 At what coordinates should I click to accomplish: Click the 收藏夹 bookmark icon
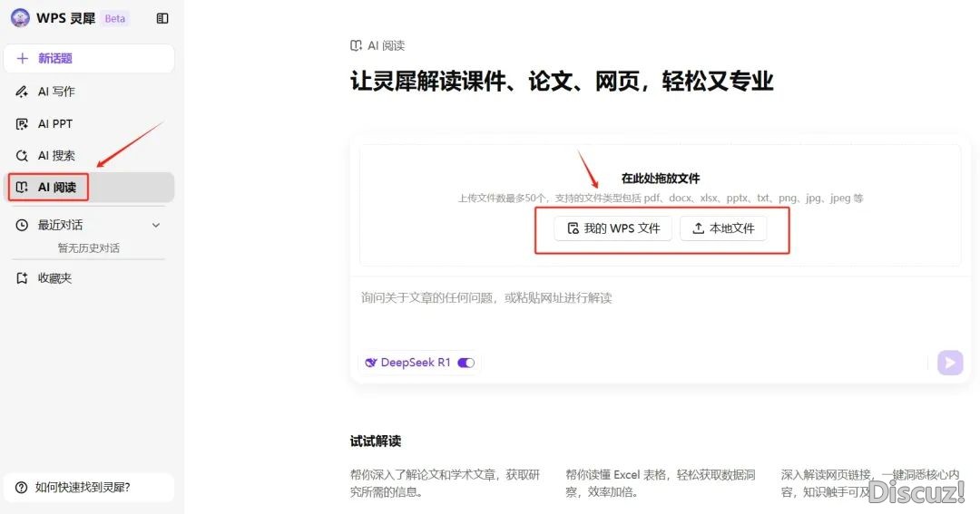point(23,278)
